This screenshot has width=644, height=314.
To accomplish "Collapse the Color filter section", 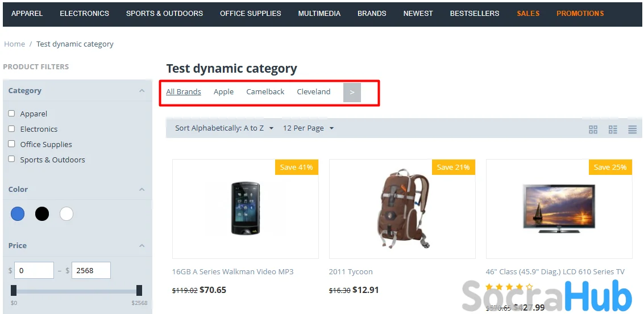I will click(142, 190).
